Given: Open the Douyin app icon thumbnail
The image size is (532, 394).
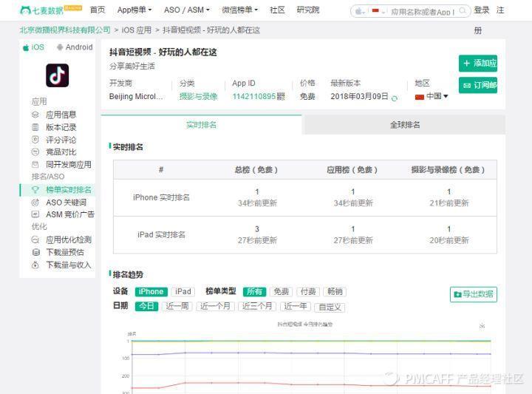Looking at the screenshot, I should [58, 75].
